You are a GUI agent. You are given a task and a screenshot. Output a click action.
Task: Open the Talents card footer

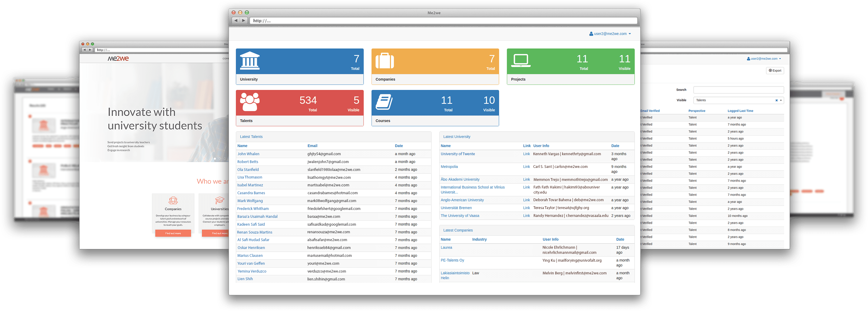click(299, 121)
